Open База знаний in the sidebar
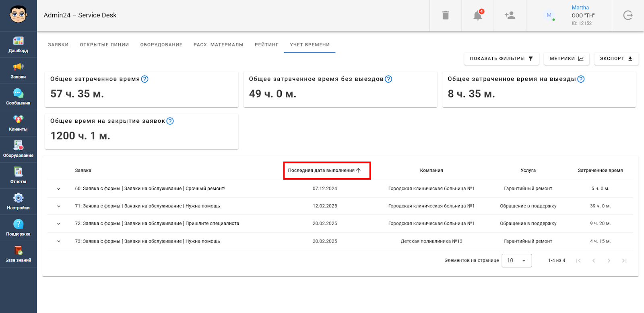The image size is (644, 313). tap(18, 254)
